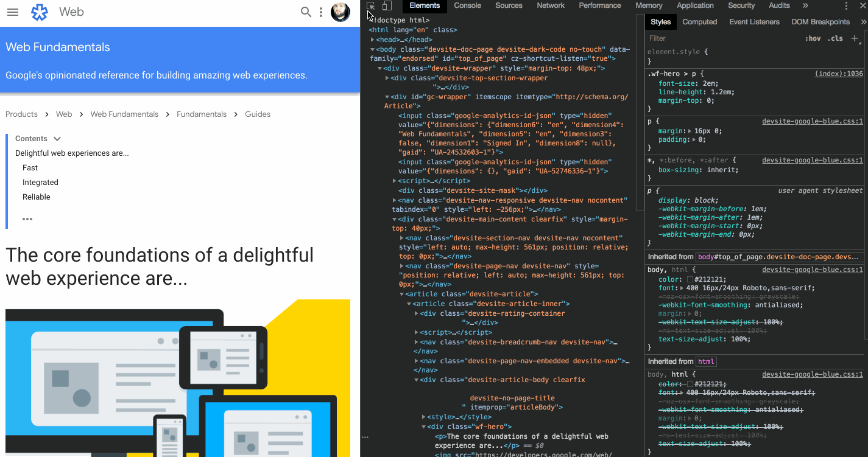Toggle the .cls element classes pane
Image resolution: width=868 pixels, height=457 pixels.
coord(835,38)
